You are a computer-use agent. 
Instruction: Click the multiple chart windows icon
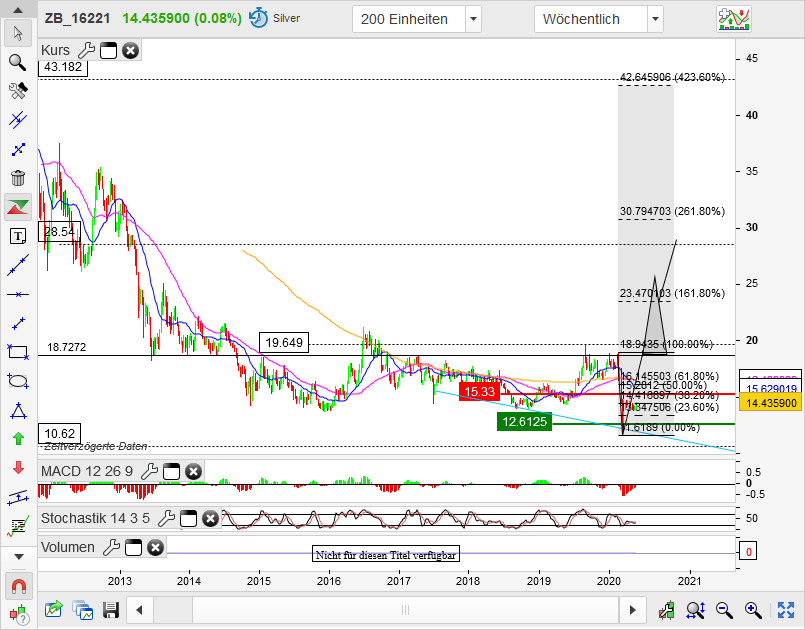83,610
